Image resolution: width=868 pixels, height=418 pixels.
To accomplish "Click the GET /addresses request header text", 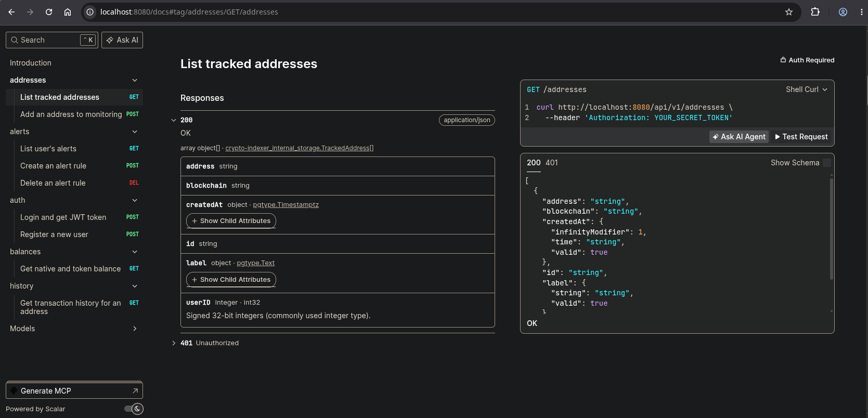I will tap(556, 89).
